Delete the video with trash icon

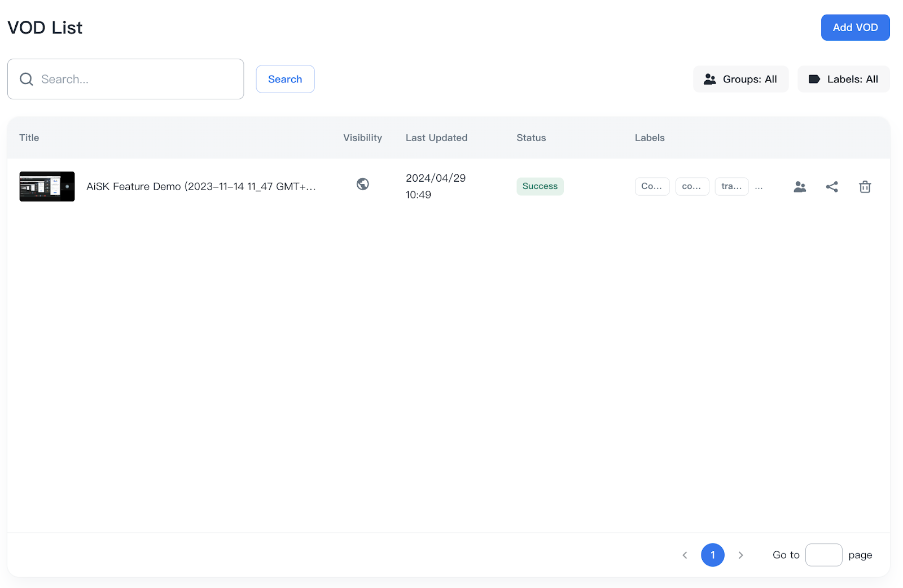pyautogui.click(x=865, y=187)
